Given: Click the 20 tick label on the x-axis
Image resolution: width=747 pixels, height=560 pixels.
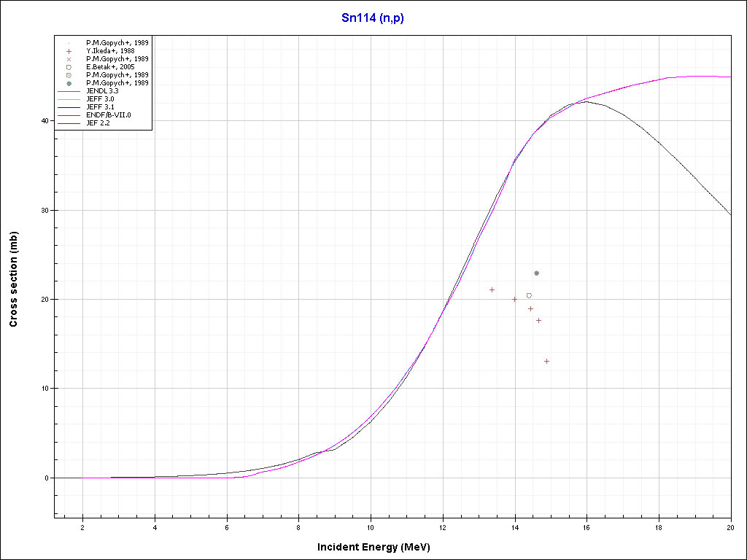Looking at the screenshot, I should point(730,528).
